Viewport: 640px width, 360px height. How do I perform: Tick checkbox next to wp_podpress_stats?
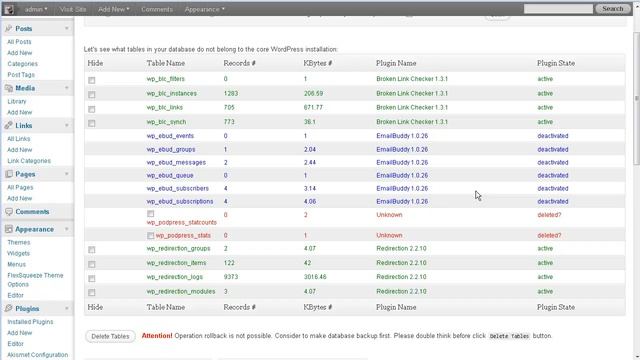click(151, 236)
